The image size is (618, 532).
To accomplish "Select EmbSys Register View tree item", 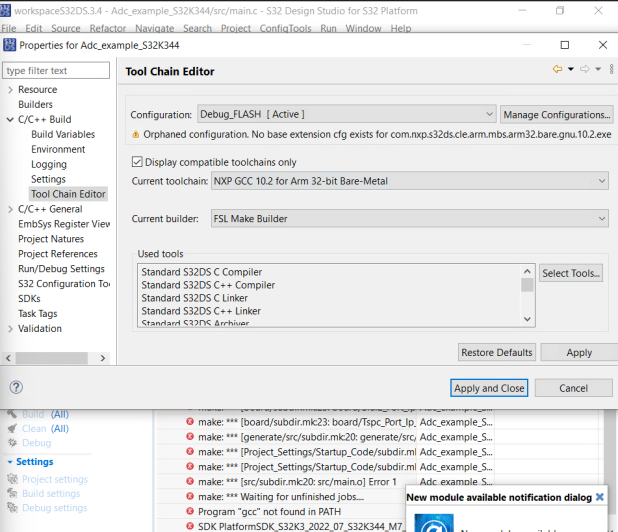I will [x=64, y=224].
